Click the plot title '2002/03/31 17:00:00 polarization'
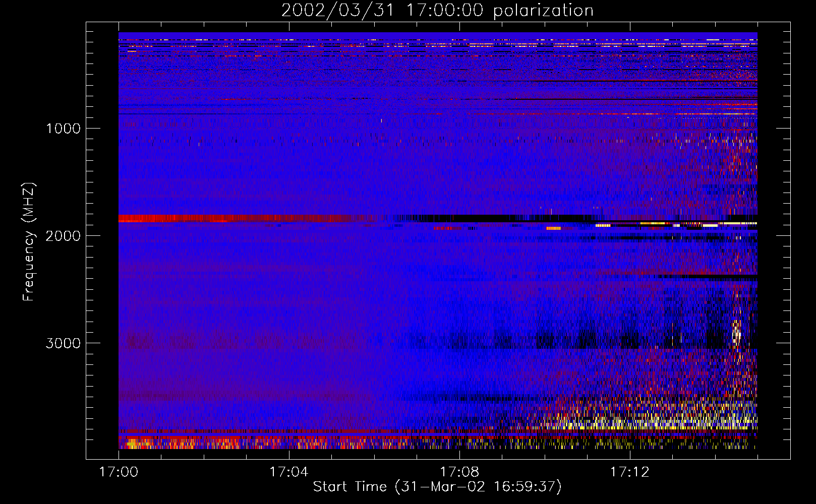Viewport: 816px width, 504px height. coord(437,10)
